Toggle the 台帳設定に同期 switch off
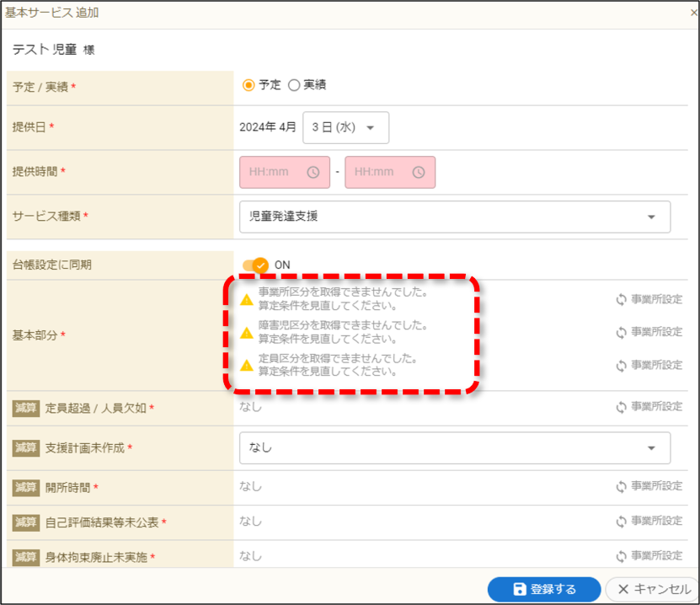Image resolution: width=700 pixels, height=605 pixels. point(256,265)
